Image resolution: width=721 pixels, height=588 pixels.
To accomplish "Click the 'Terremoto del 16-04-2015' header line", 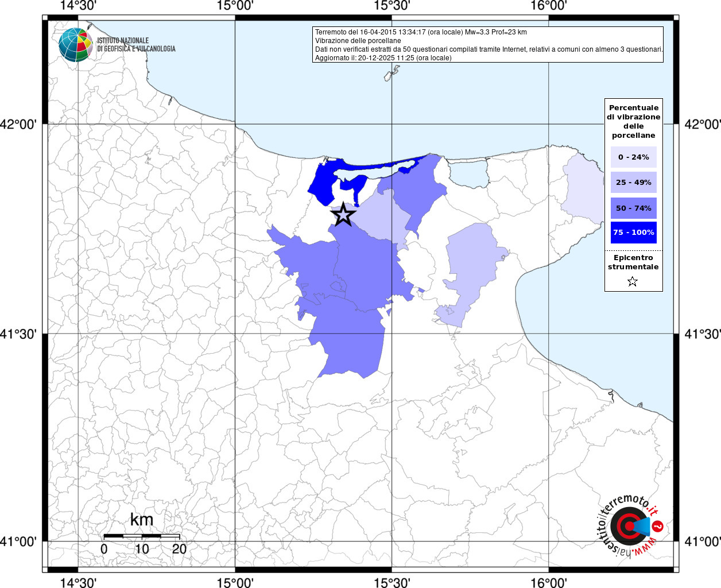I will pyautogui.click(x=421, y=32).
